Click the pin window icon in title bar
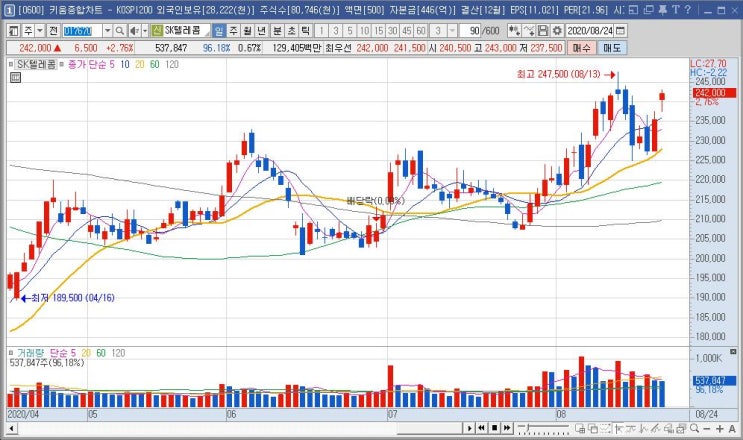 click(663, 9)
